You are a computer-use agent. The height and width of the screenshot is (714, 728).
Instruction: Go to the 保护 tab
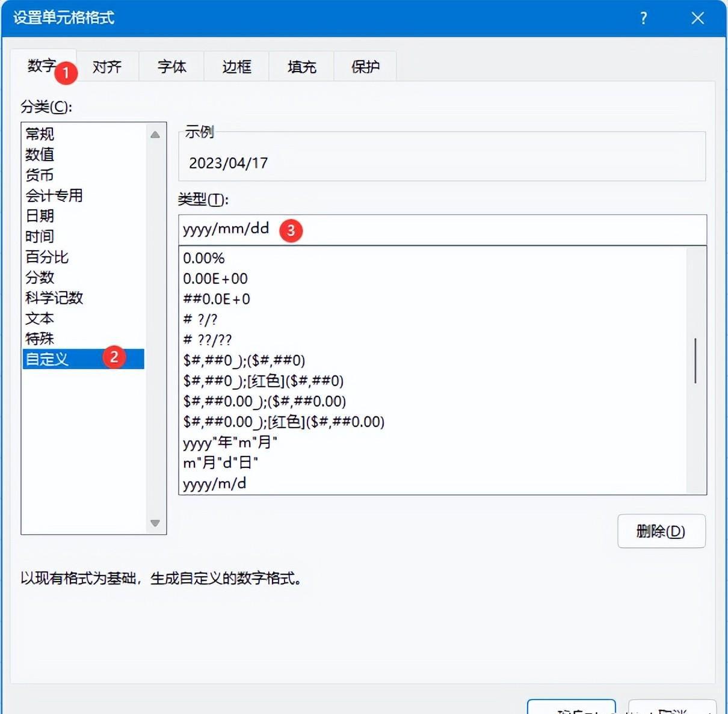pyautogui.click(x=365, y=66)
